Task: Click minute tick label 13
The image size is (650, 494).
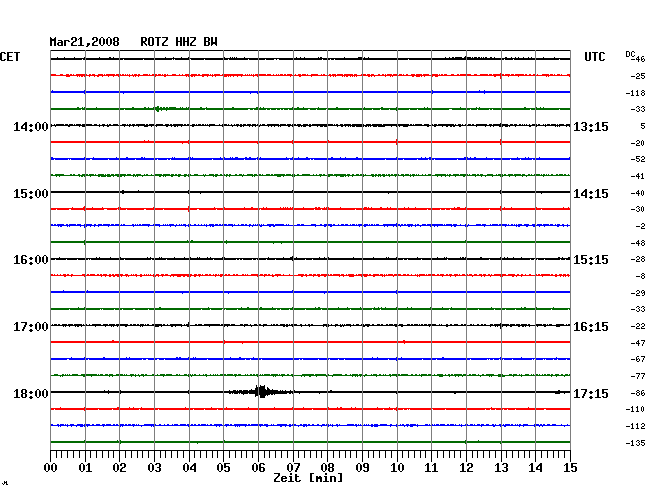Action: click(x=501, y=467)
